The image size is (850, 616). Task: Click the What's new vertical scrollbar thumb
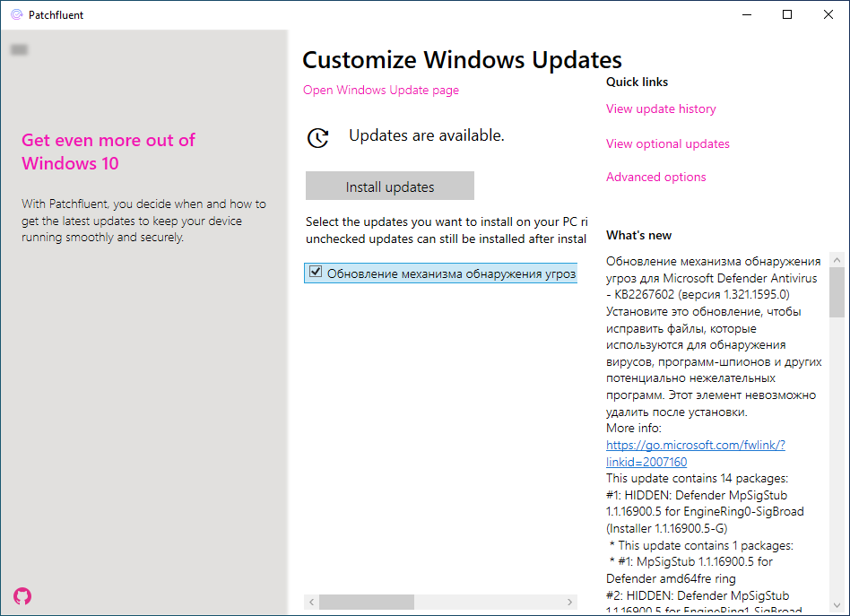tap(837, 293)
